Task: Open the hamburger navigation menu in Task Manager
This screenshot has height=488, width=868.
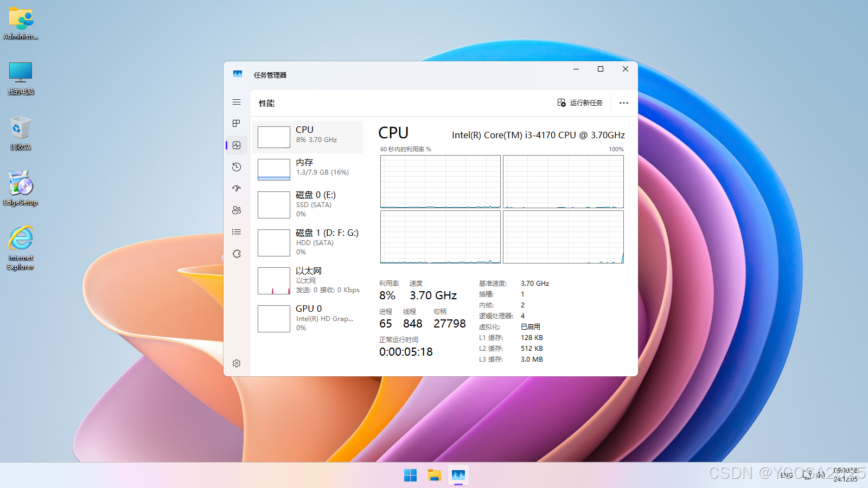Action: coord(237,102)
